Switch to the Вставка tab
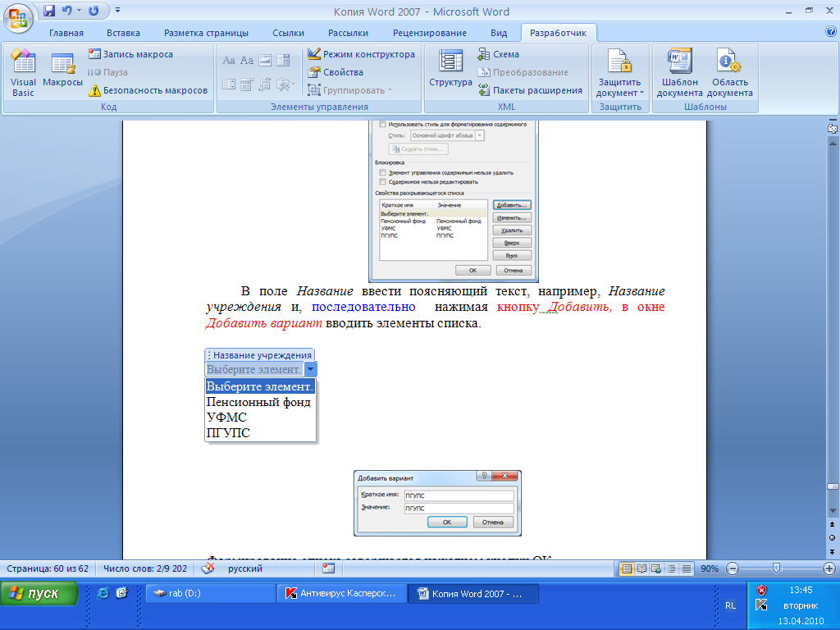The height and width of the screenshot is (630, 840). pyautogui.click(x=123, y=33)
